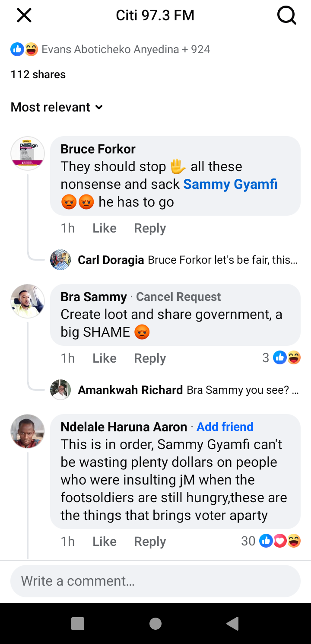The height and width of the screenshot is (644, 311).
Task: Close the comments view with X
Action: [x=24, y=16]
